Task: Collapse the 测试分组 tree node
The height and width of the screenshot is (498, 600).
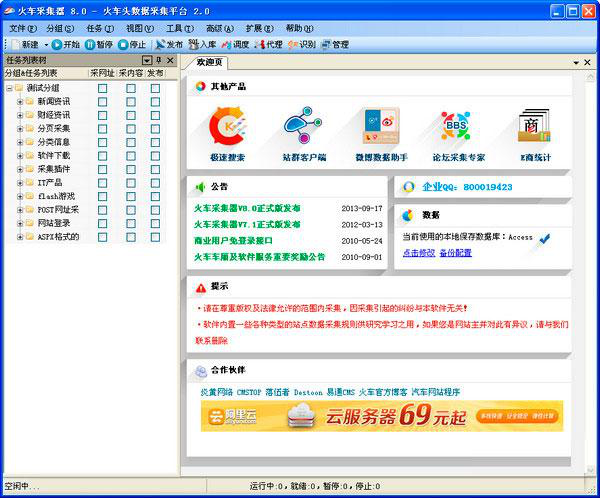Action: point(9,88)
